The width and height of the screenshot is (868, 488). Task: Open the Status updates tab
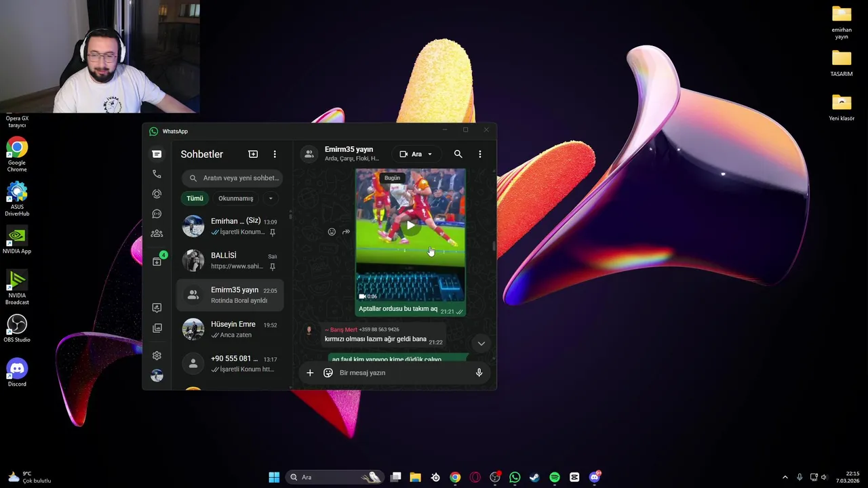157,194
